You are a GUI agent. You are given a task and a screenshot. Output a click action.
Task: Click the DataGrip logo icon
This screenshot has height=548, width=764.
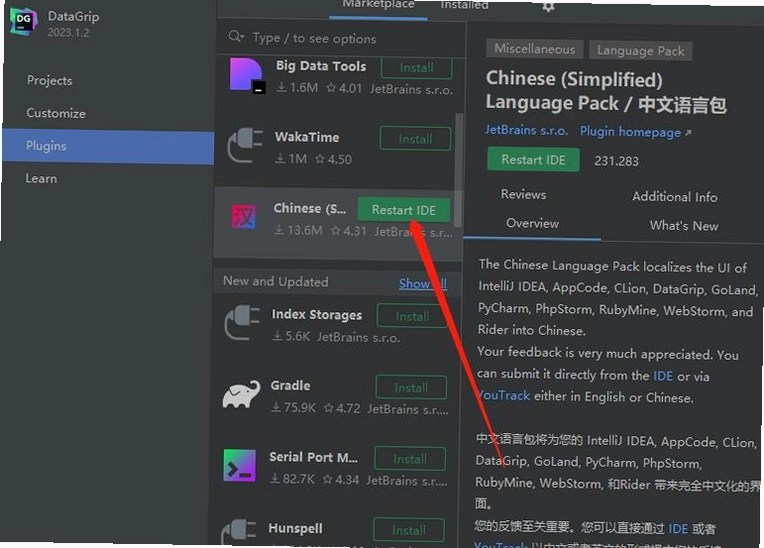pyautogui.click(x=23, y=21)
